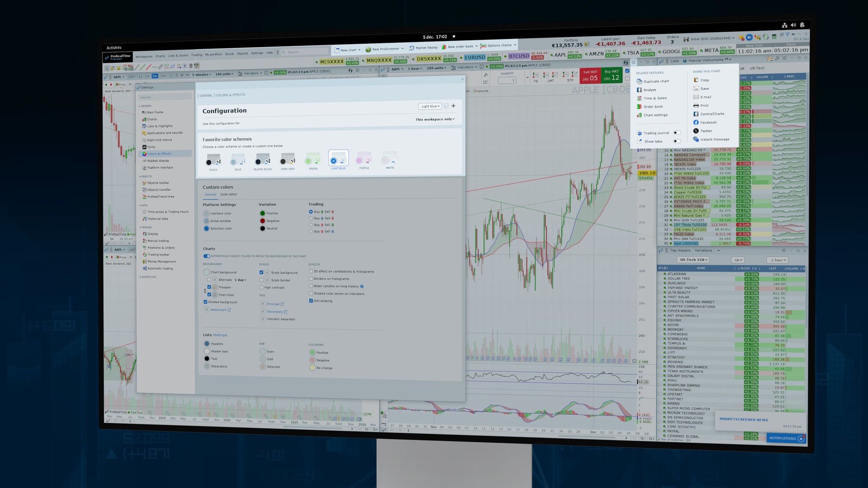This screenshot has height=488, width=868.
Task: Open Time & Sales from chart menu
Action: (x=652, y=98)
